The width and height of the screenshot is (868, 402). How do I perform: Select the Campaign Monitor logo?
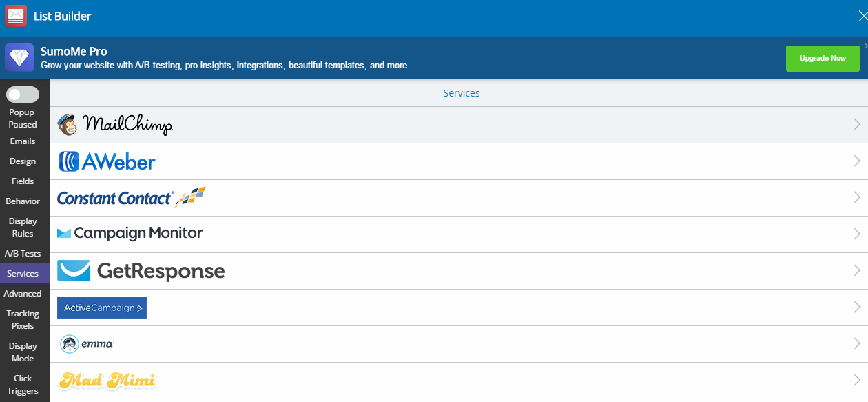pyautogui.click(x=130, y=233)
